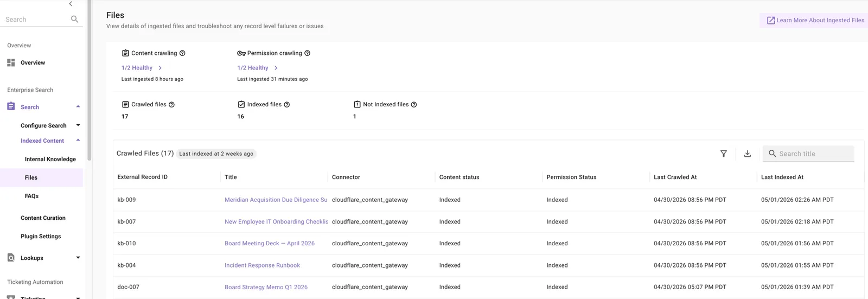Viewport: 868px width, 299px height.
Task: Expand the Lookups menu
Action: tap(78, 258)
